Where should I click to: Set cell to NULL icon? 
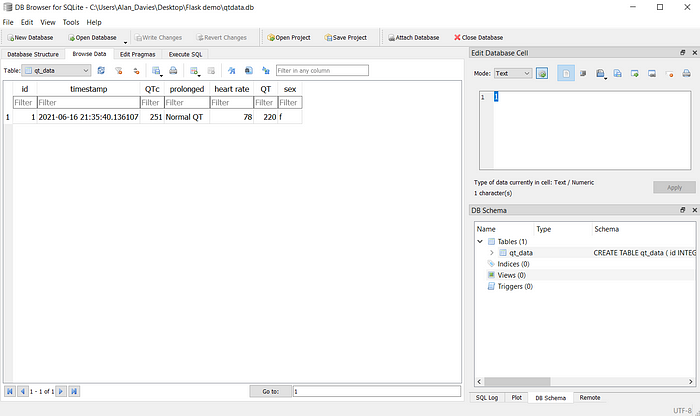669,73
